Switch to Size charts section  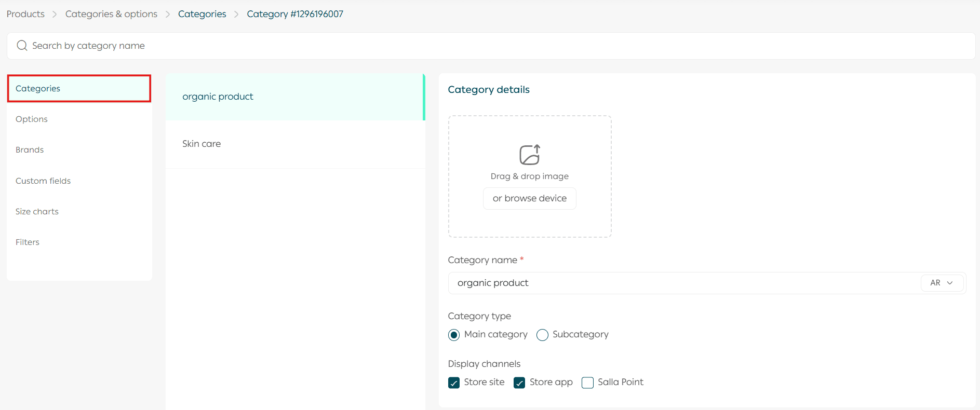37,211
